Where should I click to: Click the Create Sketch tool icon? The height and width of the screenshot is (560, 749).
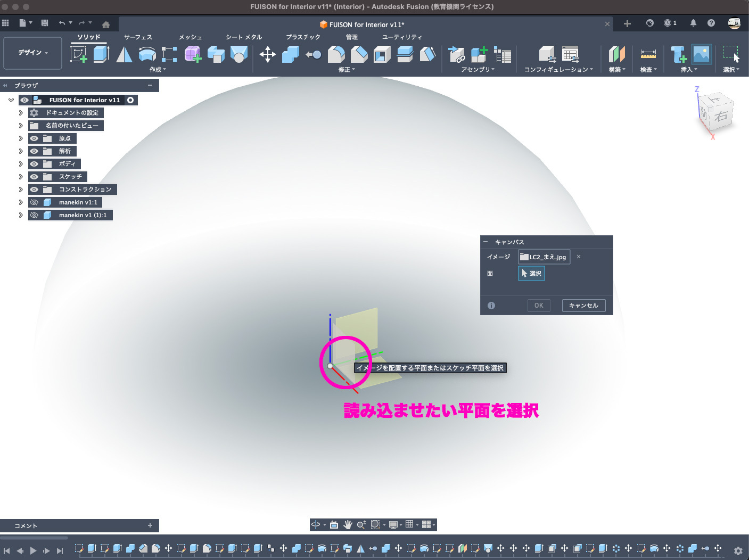(79, 54)
